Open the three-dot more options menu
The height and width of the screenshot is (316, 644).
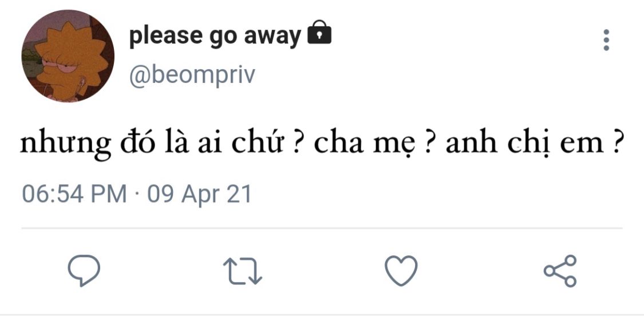pyautogui.click(x=606, y=40)
